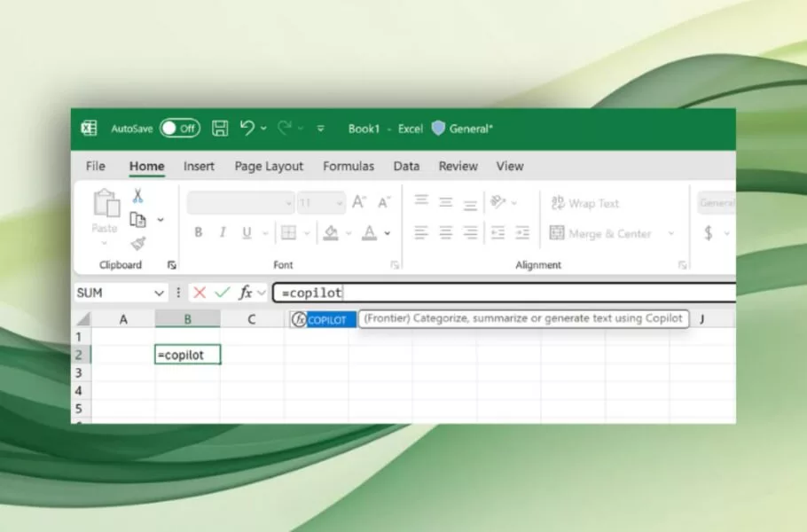The width and height of the screenshot is (807, 532).
Task: Click the Align Right icon
Action: tap(470, 232)
